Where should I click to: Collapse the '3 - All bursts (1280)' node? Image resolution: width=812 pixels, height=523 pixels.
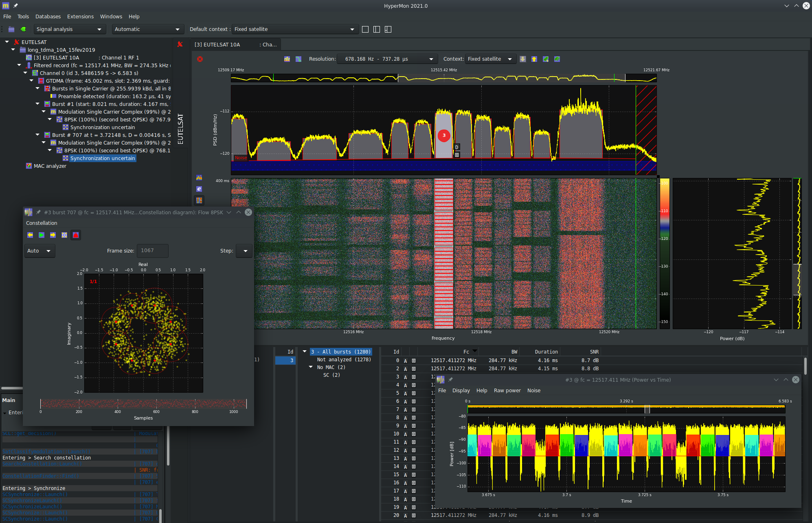[x=305, y=352]
